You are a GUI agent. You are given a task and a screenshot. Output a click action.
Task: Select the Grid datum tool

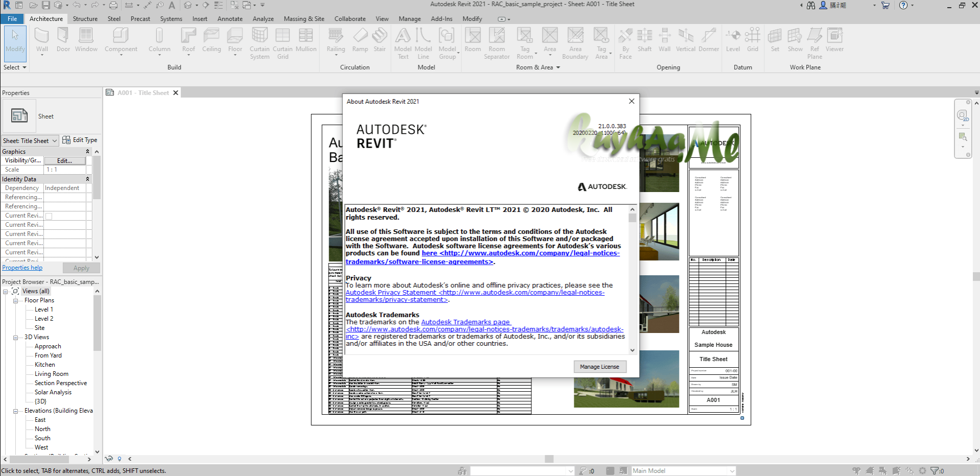pos(753,40)
